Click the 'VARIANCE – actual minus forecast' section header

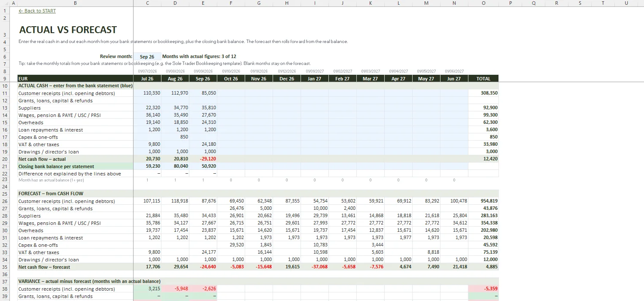tap(89, 282)
